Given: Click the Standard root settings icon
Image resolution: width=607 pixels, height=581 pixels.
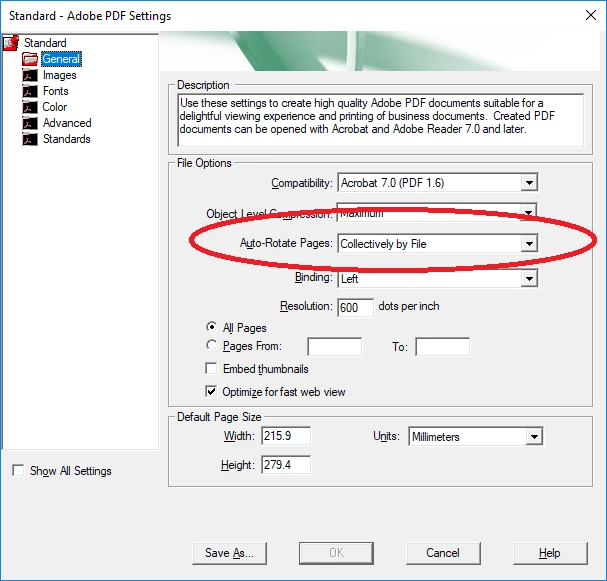Looking at the screenshot, I should (x=11, y=43).
